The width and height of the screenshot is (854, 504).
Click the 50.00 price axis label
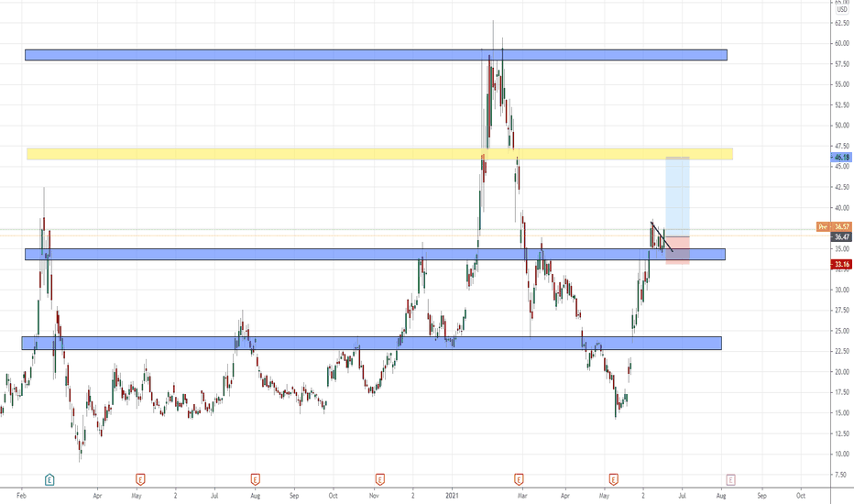pos(841,126)
